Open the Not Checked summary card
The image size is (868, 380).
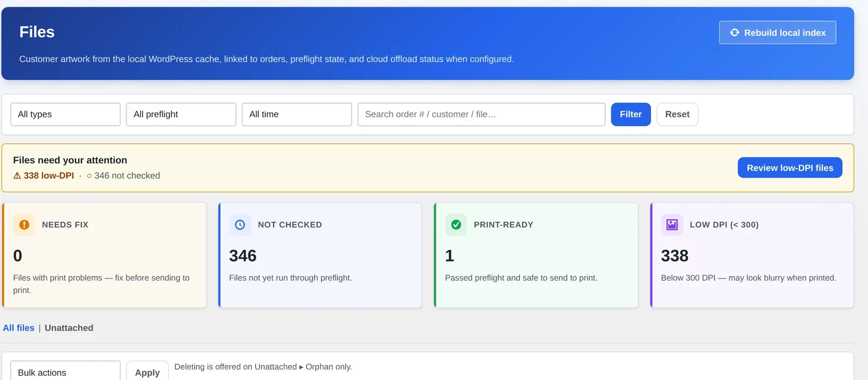click(x=320, y=255)
